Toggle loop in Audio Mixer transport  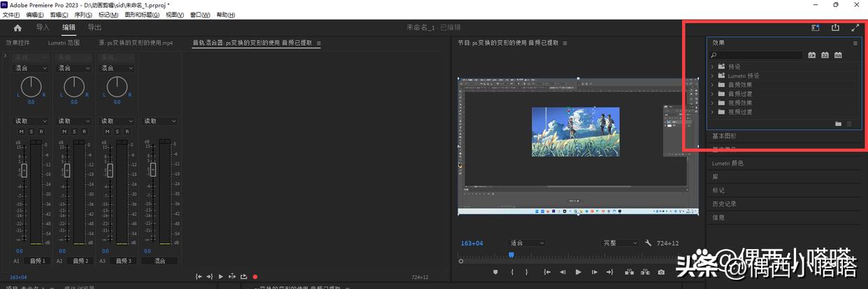tap(244, 276)
